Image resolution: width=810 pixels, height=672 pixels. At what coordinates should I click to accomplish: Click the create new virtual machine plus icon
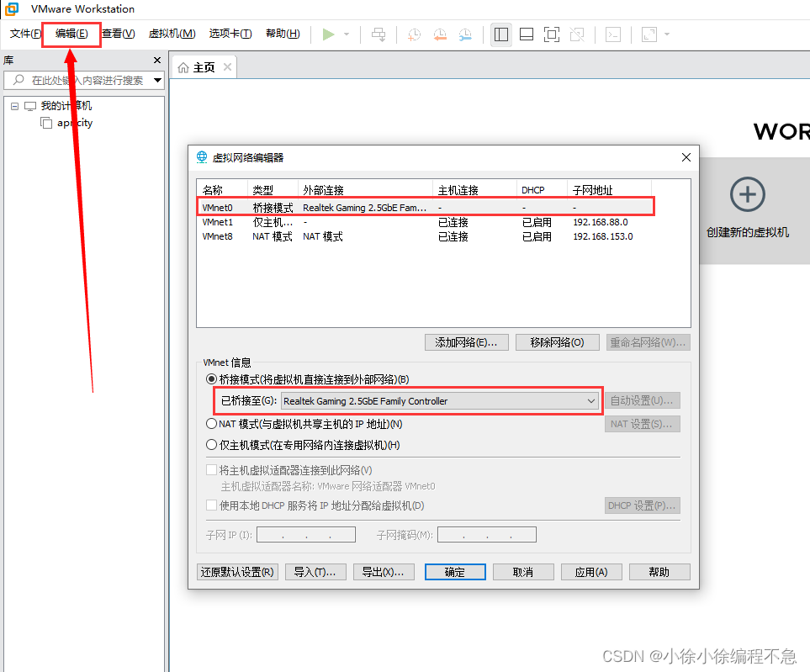pos(748,194)
